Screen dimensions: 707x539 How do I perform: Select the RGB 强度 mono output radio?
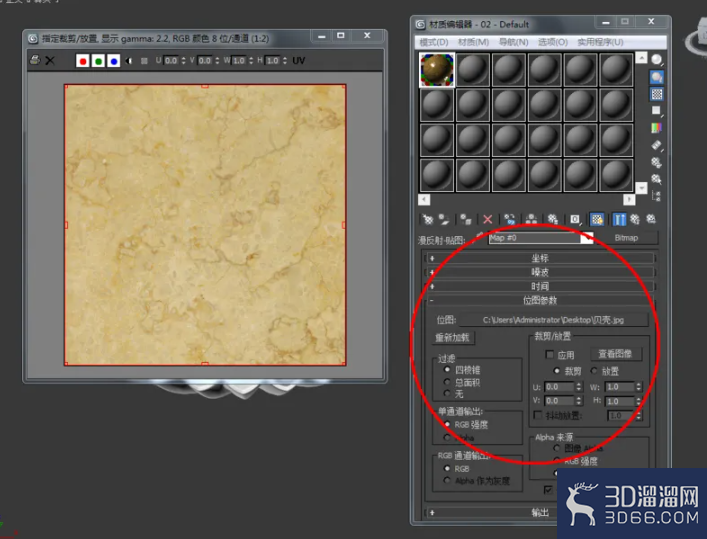[447, 424]
